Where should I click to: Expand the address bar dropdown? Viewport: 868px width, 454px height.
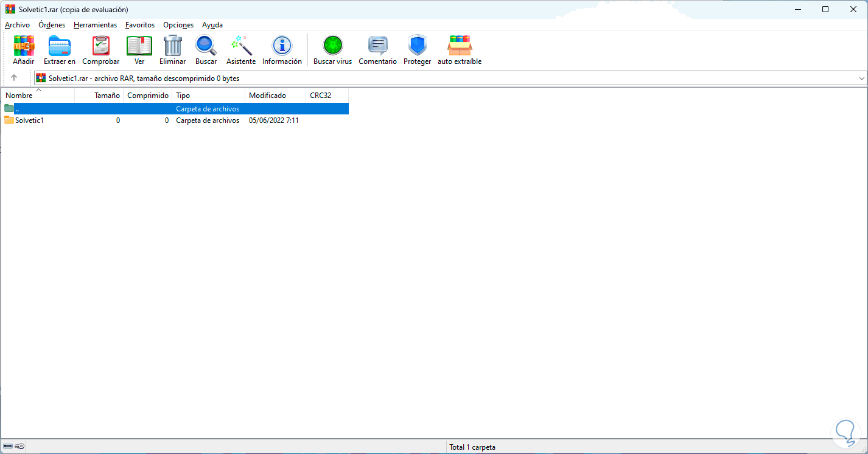click(861, 78)
